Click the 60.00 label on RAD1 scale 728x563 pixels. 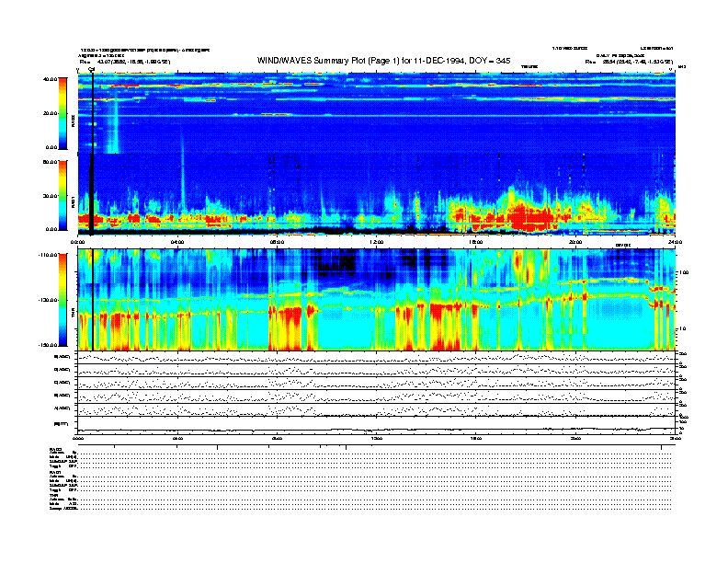pyautogui.click(x=51, y=162)
